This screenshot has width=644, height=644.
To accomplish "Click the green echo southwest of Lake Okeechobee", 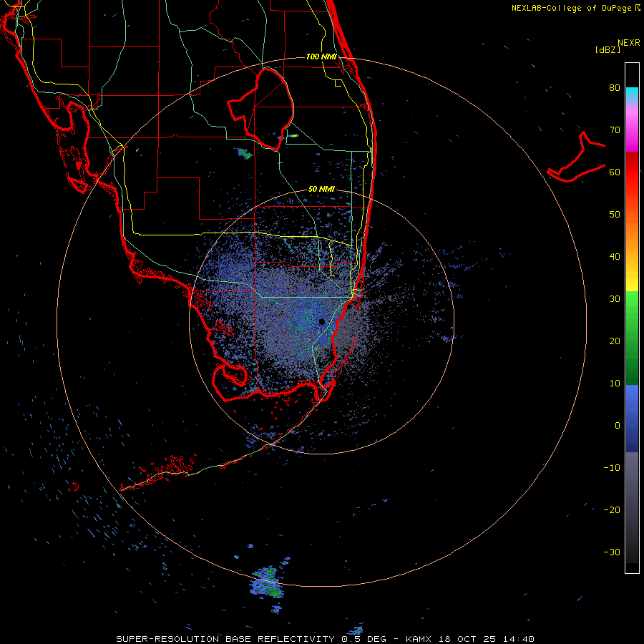I will [245, 154].
